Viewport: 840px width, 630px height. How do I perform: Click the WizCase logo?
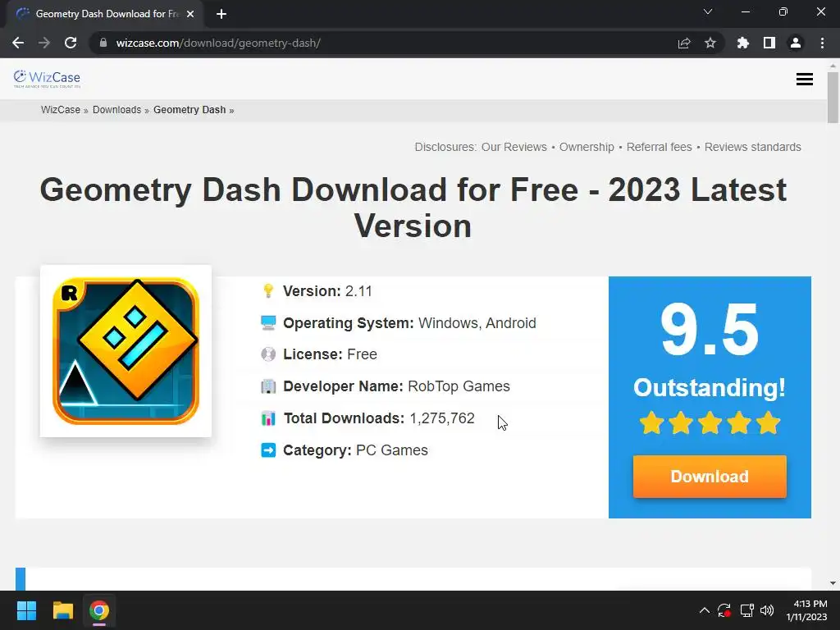coord(47,78)
